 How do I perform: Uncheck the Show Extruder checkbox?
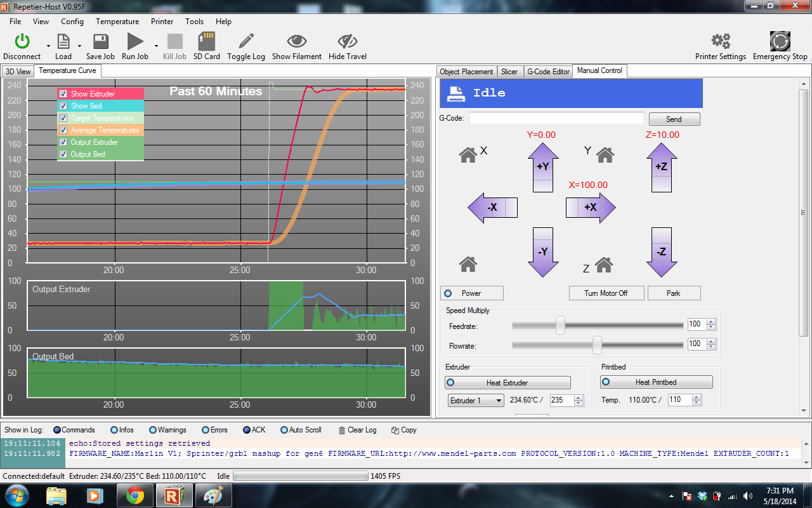pyautogui.click(x=63, y=94)
